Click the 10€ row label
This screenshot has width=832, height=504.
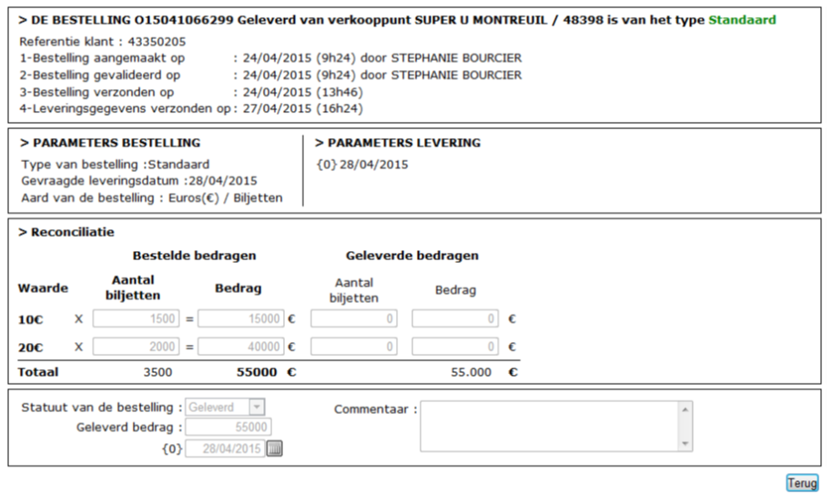(30, 319)
